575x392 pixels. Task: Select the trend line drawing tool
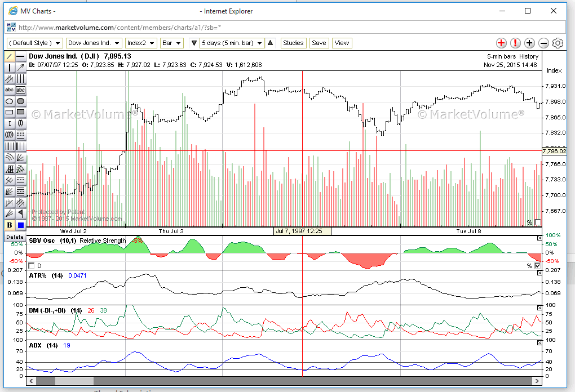(9, 57)
